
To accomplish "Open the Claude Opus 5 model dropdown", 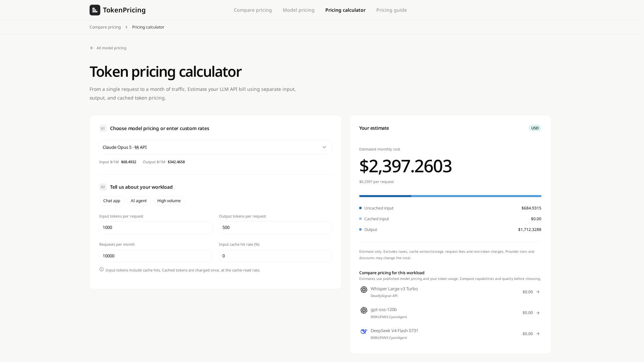I will (215, 147).
